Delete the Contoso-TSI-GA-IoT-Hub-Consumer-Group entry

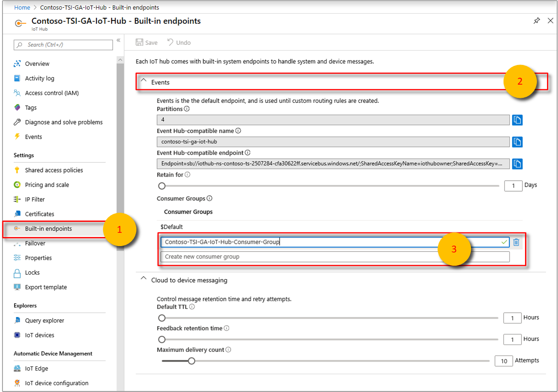pos(516,242)
